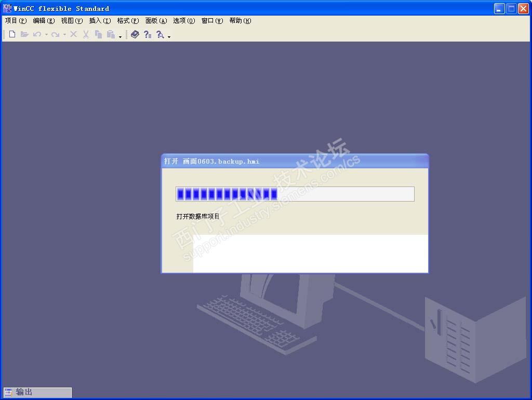Expand the help toolbar options arrow
Viewport: 532px width, 400px height.
(169, 37)
